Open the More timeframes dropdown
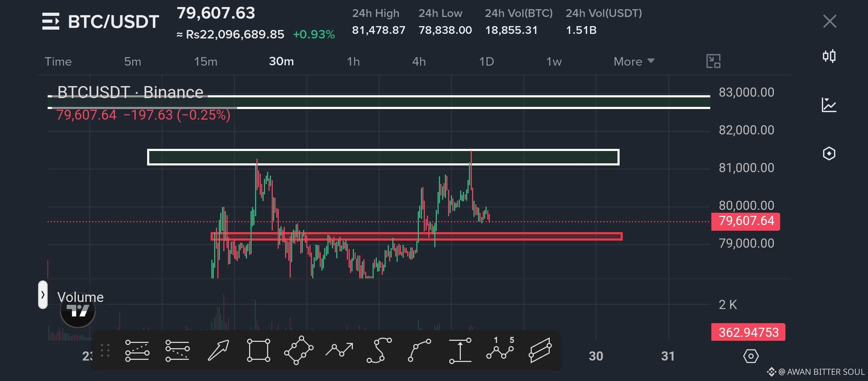This screenshot has width=868, height=381. pyautogui.click(x=634, y=61)
